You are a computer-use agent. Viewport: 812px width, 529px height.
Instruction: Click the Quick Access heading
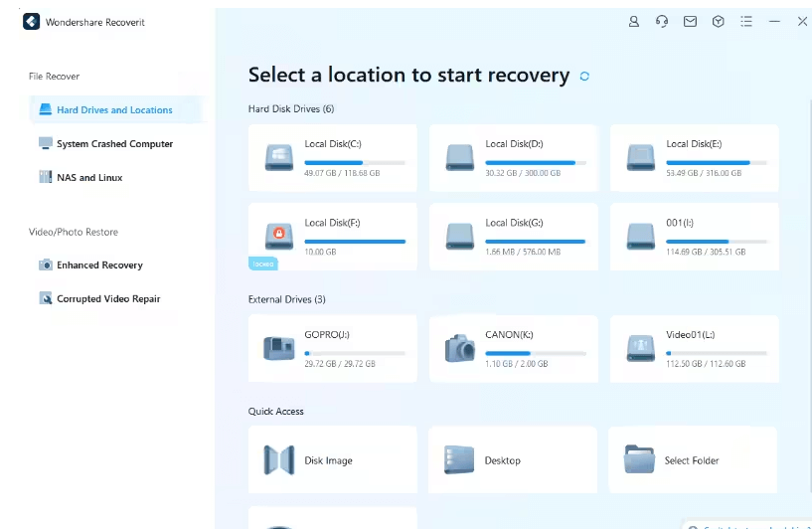click(276, 412)
